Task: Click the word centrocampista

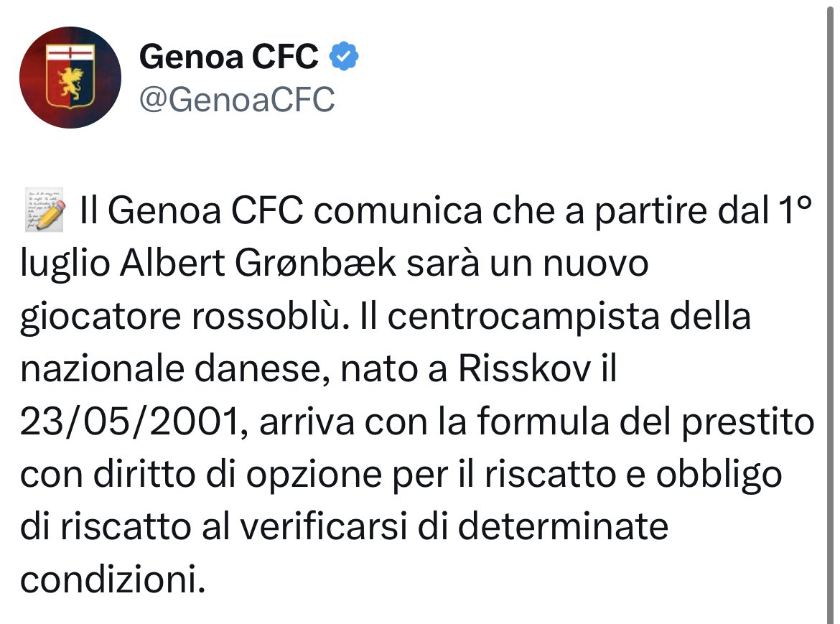Action: click(x=523, y=317)
